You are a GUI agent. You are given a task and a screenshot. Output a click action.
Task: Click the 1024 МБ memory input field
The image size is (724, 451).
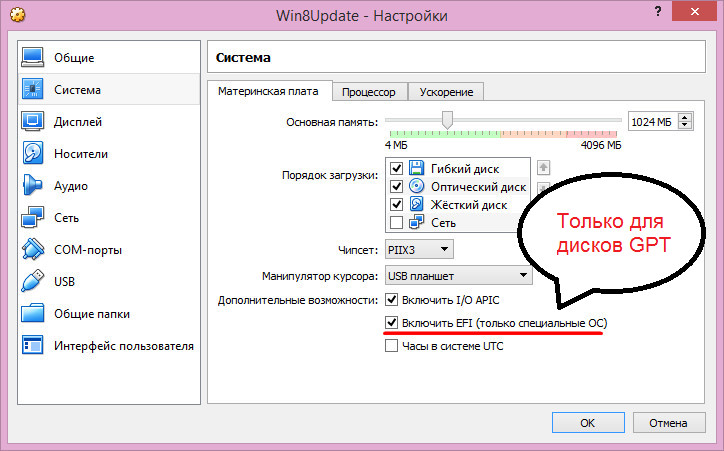652,121
